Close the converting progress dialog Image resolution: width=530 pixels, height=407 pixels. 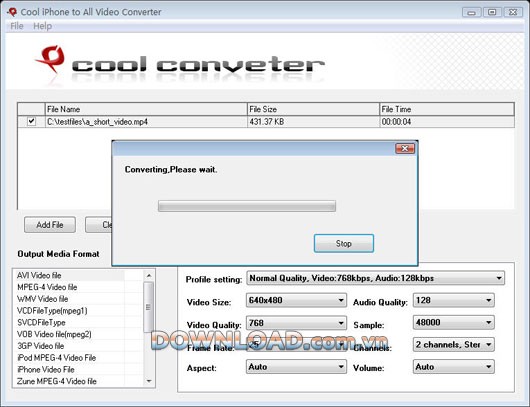click(x=405, y=148)
